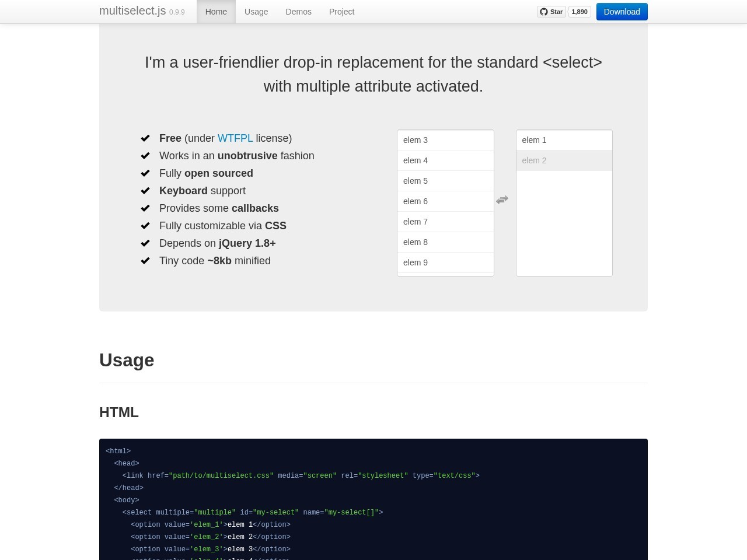This screenshot has height=560, width=747.
Task: Click the elem_1 option code line
Action: pyautogui.click(x=211, y=524)
